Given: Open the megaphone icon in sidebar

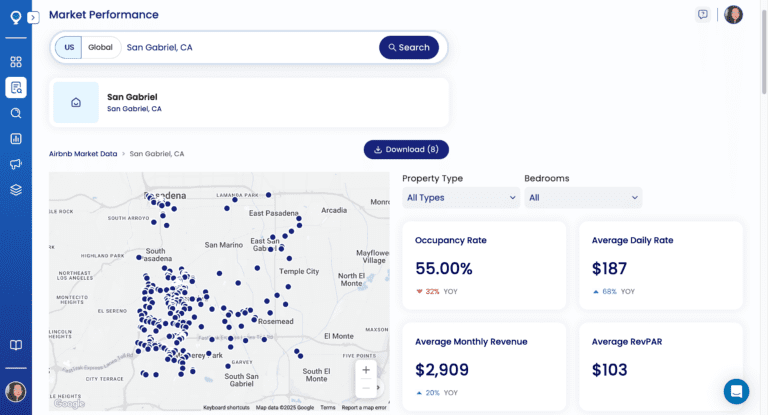Looking at the screenshot, I should [x=16, y=164].
